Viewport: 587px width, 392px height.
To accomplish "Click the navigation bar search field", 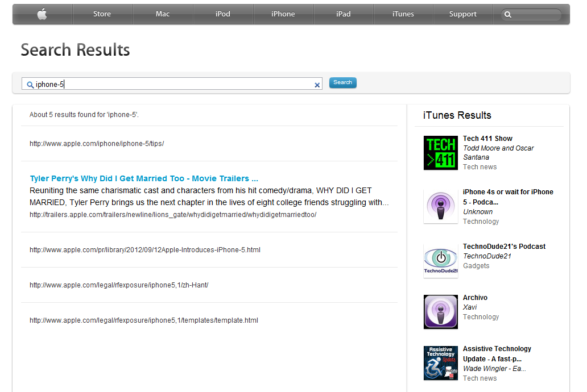I will point(531,15).
